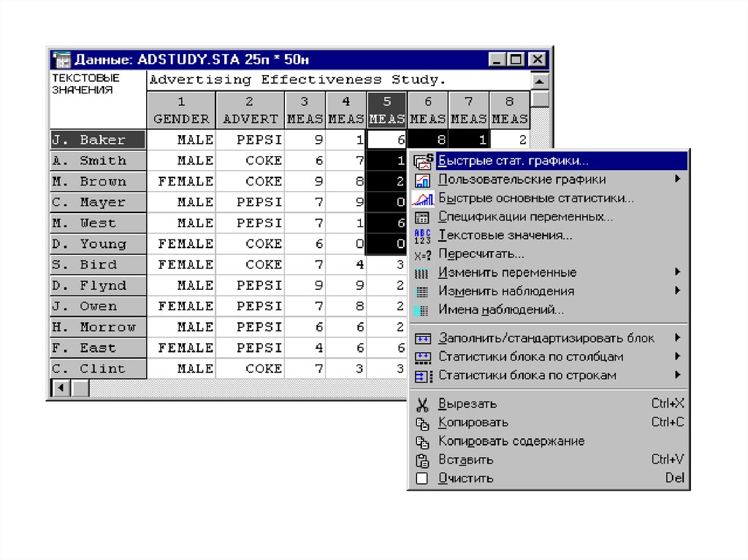Screen dimensions: 748x560
Task: Click the empty box icon beside Очистить
Action: [422, 479]
